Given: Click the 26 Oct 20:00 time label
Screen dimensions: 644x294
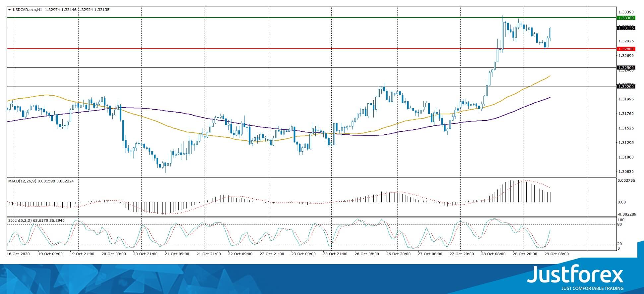Looking at the screenshot, I should [x=398, y=254].
